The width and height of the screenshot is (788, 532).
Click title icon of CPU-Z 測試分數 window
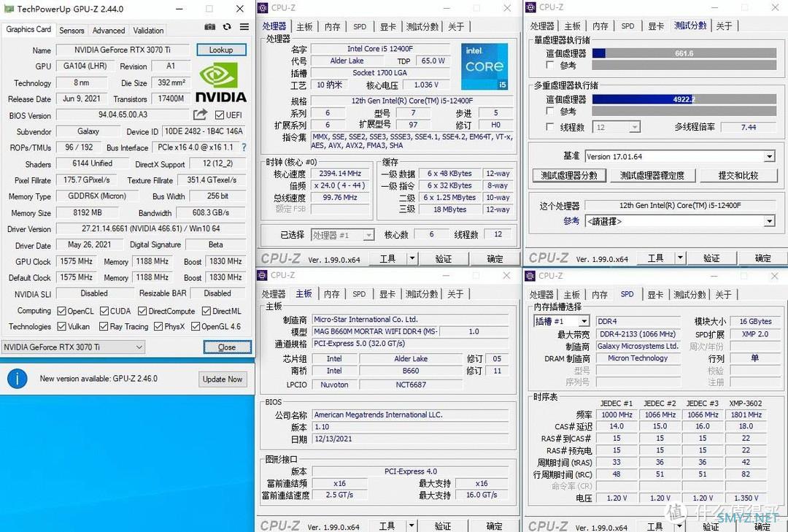[x=530, y=7]
